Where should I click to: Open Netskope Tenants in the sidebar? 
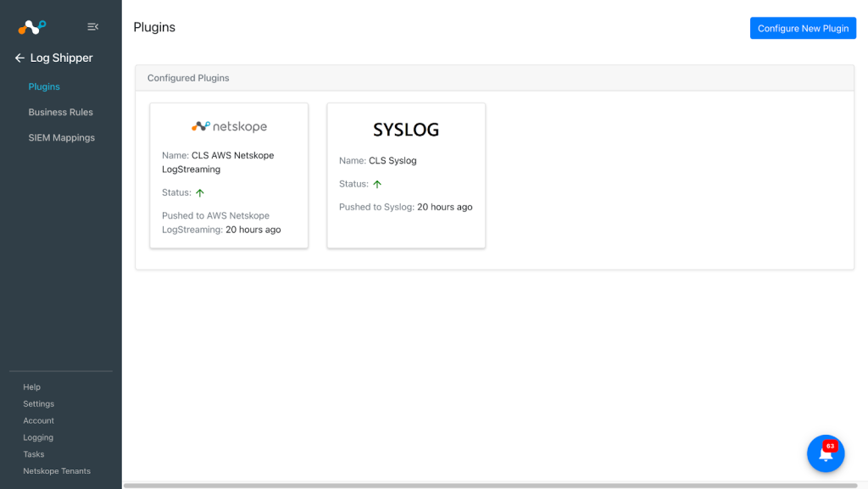click(x=57, y=470)
